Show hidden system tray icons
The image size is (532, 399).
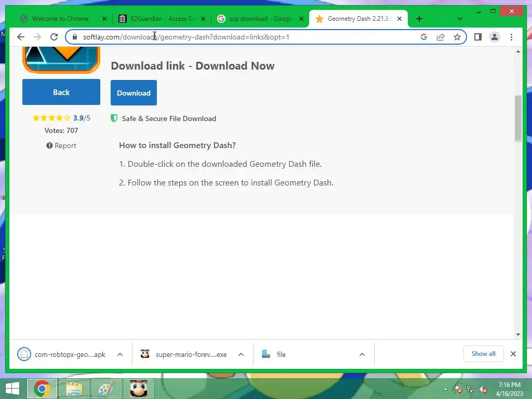[445, 389]
